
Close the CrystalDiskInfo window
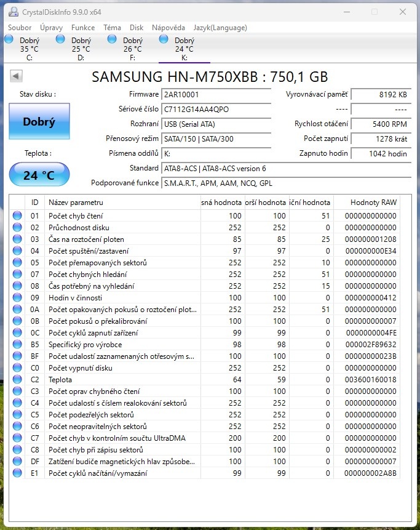click(x=402, y=12)
